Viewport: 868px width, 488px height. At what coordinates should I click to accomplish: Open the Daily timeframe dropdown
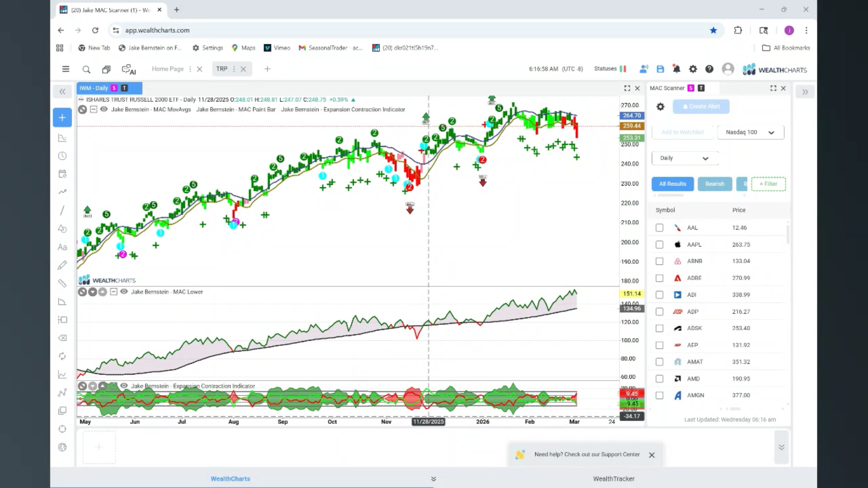point(684,158)
